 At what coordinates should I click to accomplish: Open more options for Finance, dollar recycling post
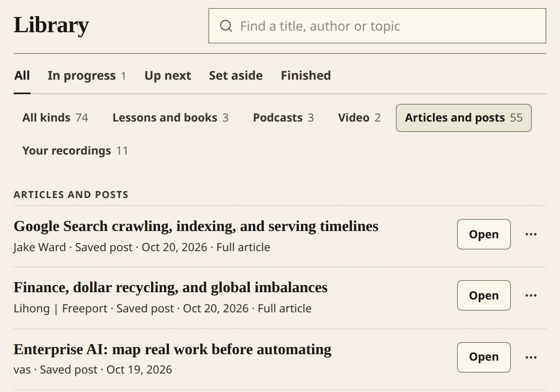click(531, 295)
